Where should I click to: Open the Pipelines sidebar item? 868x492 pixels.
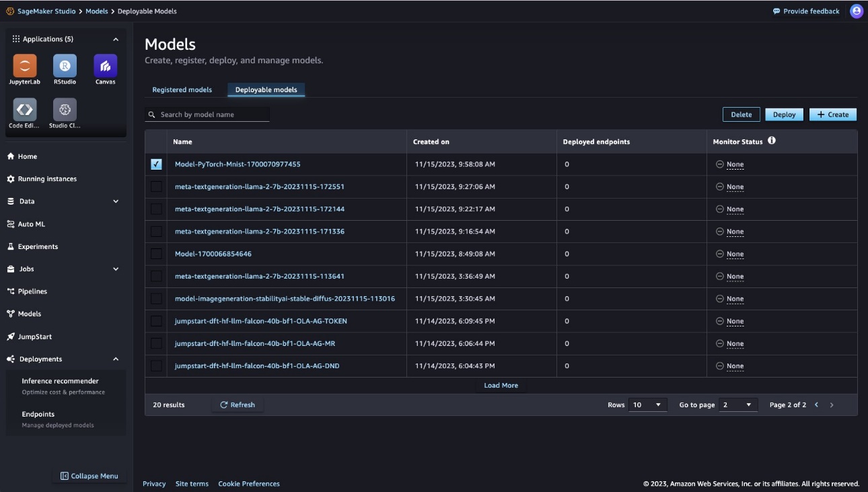(x=27, y=291)
